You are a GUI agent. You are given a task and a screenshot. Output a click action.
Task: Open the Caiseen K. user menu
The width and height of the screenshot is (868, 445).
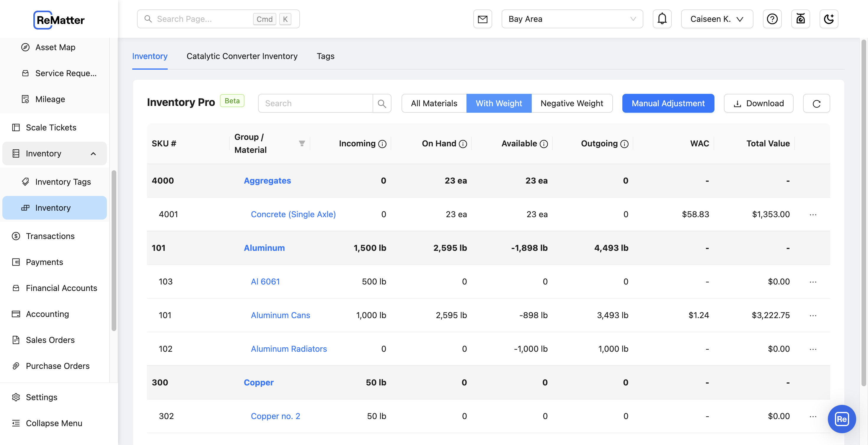717,19
